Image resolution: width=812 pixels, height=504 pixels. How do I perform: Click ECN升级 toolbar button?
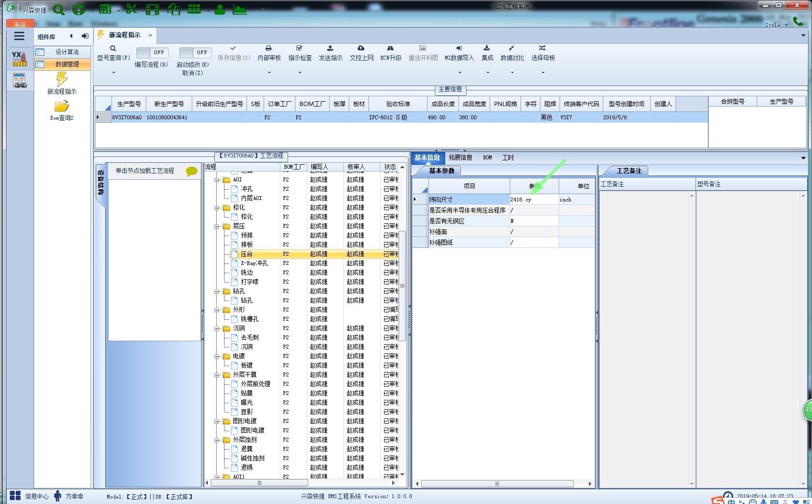(x=391, y=53)
